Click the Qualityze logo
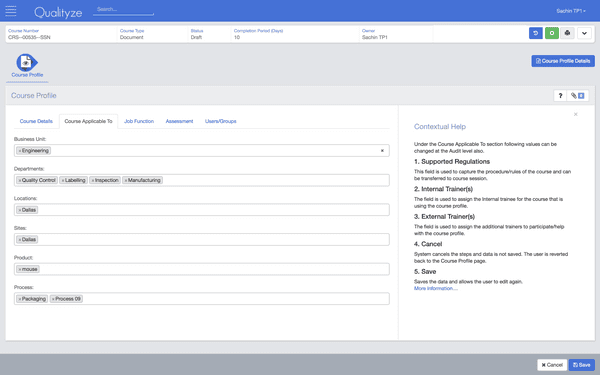The height and width of the screenshot is (375, 600). click(x=58, y=13)
